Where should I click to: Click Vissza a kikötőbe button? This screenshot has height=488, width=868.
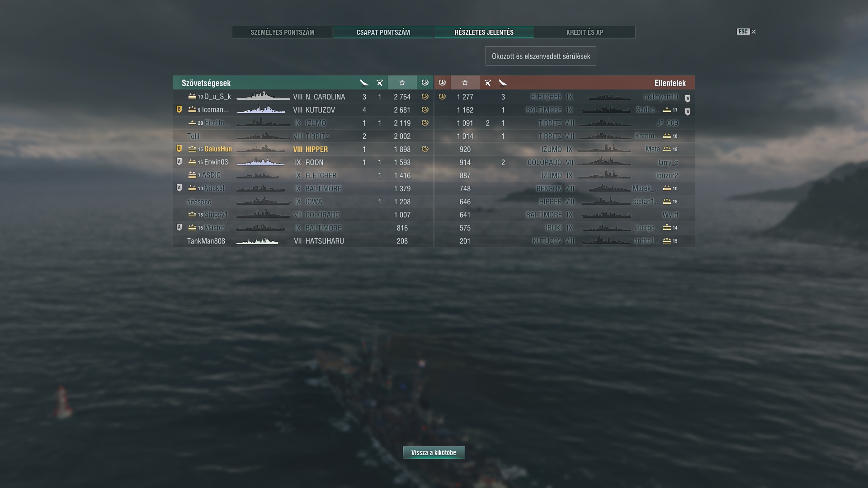pos(434,452)
